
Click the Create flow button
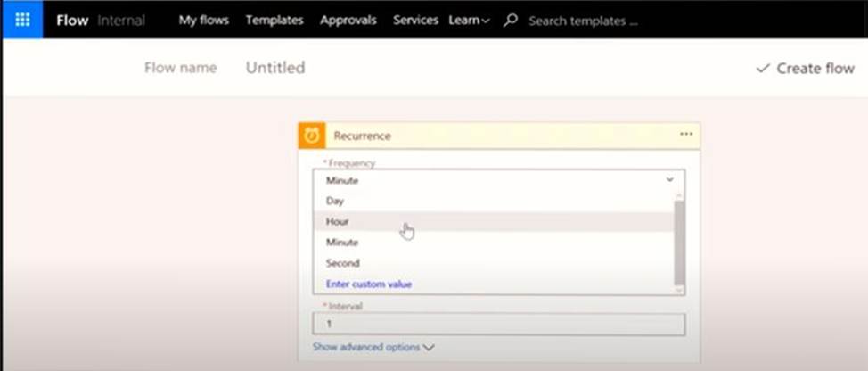(805, 68)
